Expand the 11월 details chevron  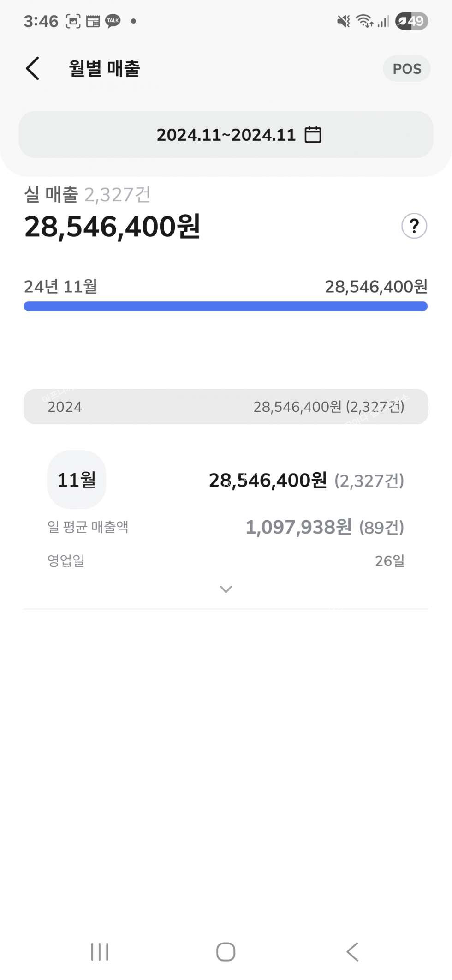(226, 589)
